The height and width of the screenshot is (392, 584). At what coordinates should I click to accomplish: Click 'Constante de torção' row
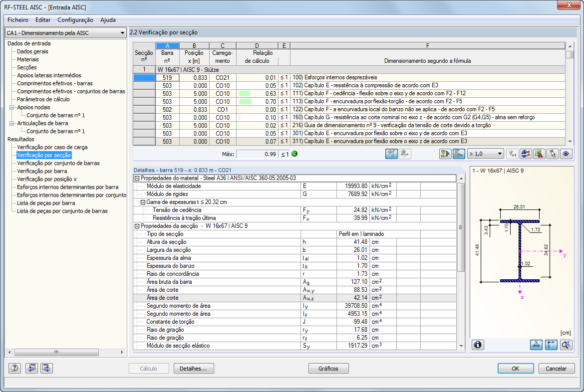coord(294,322)
